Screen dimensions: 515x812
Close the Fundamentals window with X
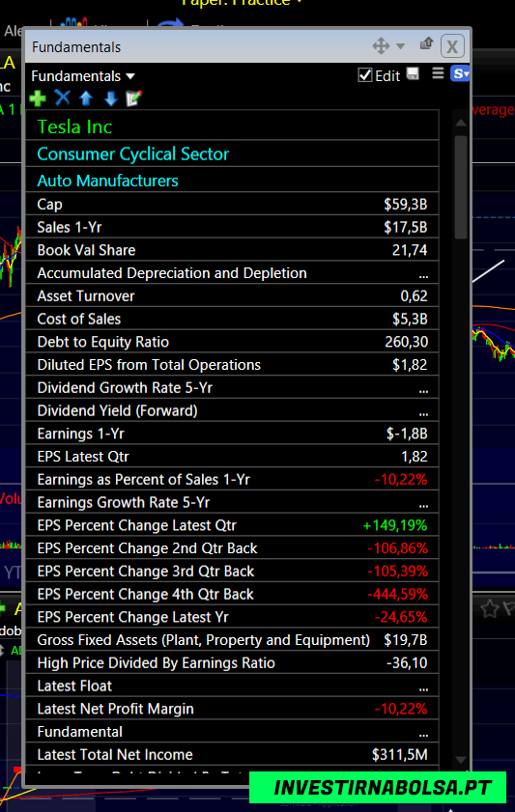click(452, 46)
